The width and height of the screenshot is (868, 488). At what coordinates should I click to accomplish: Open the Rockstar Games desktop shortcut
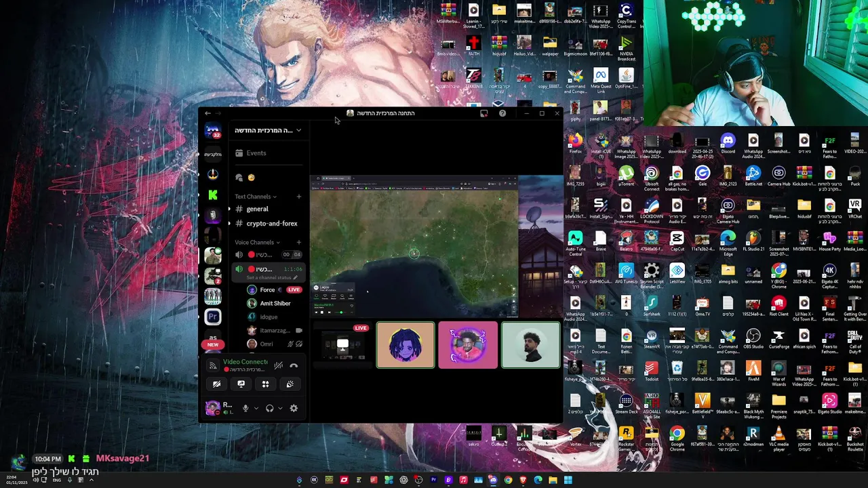coord(626,438)
